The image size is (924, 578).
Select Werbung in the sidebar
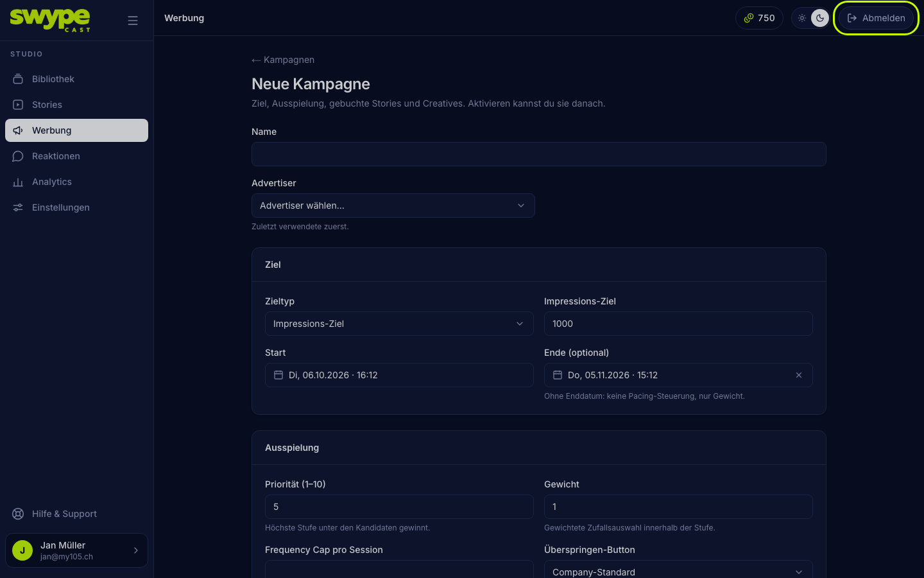76,130
